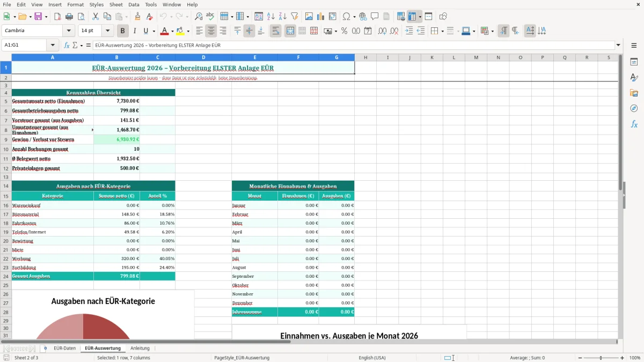Open Find & Replace icon

[199, 17]
